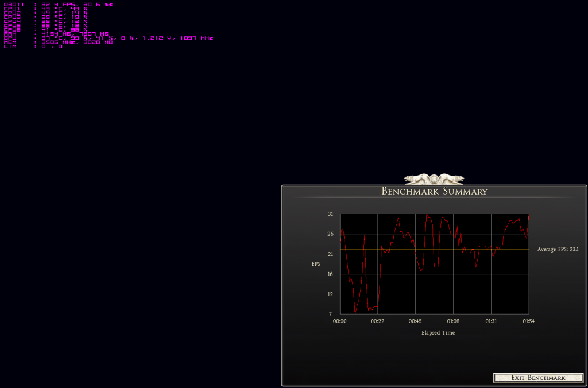Screen dimensions: 588x388
Task: Click the 00:22 time axis label
Action: (377, 321)
